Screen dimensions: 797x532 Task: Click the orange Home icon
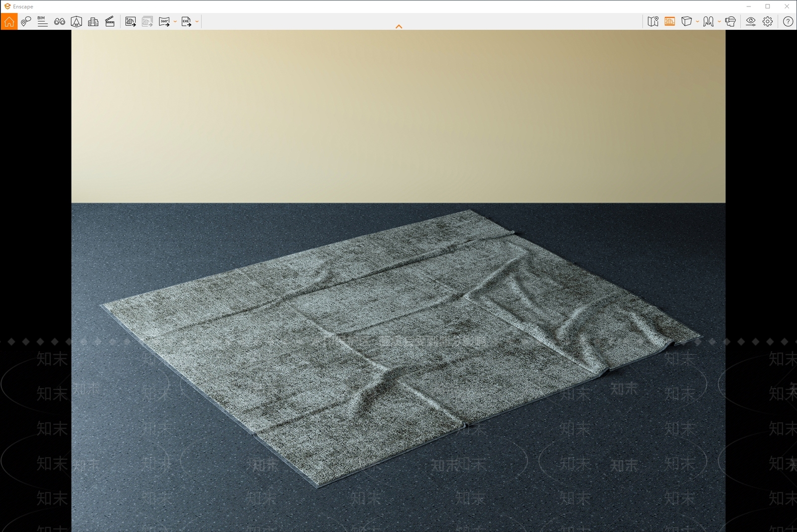point(9,21)
